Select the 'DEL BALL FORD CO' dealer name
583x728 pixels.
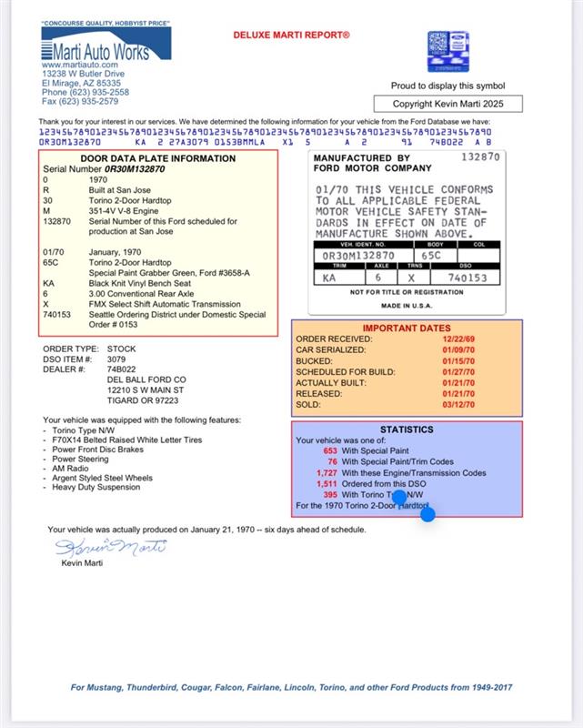pos(146,379)
